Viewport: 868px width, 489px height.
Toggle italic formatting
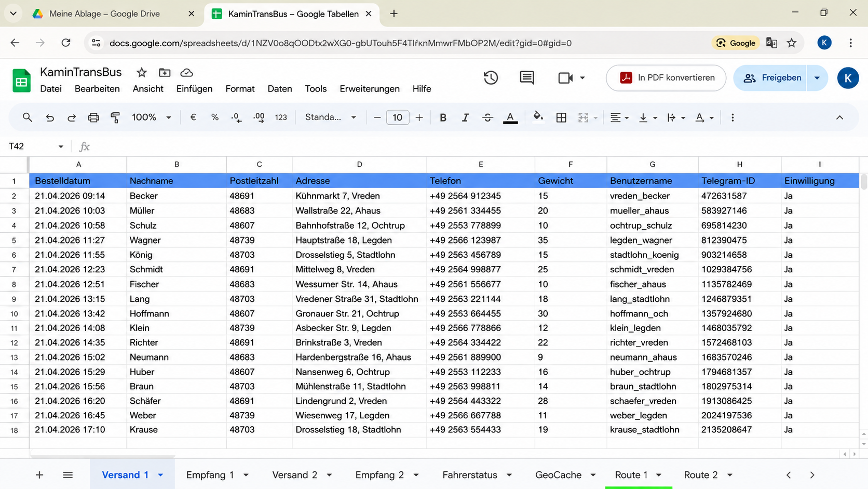click(x=465, y=117)
